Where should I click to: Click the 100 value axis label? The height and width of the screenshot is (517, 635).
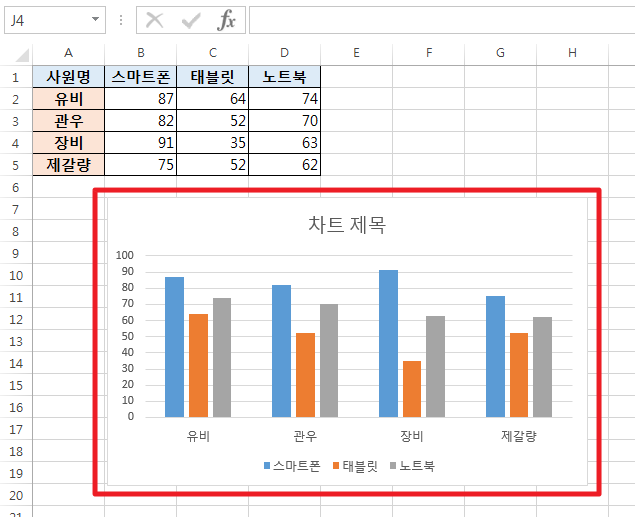125,255
